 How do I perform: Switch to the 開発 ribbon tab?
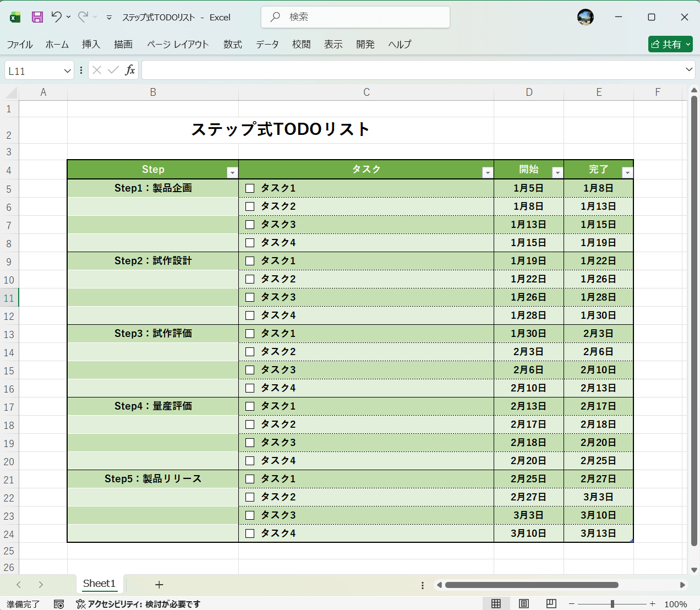pos(365,45)
